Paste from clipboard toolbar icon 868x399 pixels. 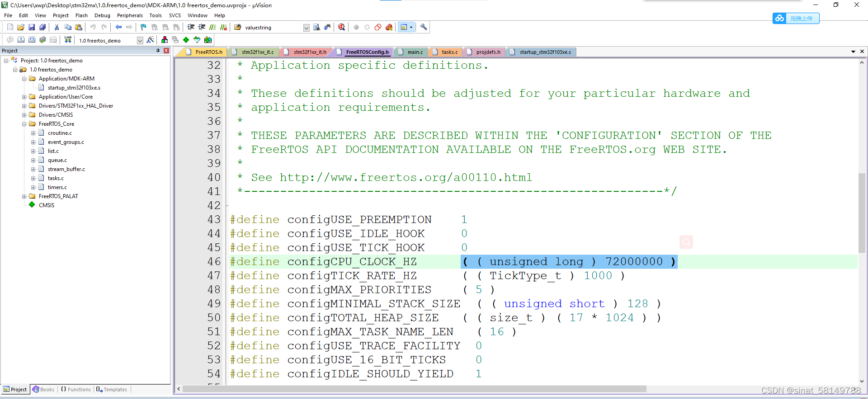pyautogui.click(x=79, y=27)
